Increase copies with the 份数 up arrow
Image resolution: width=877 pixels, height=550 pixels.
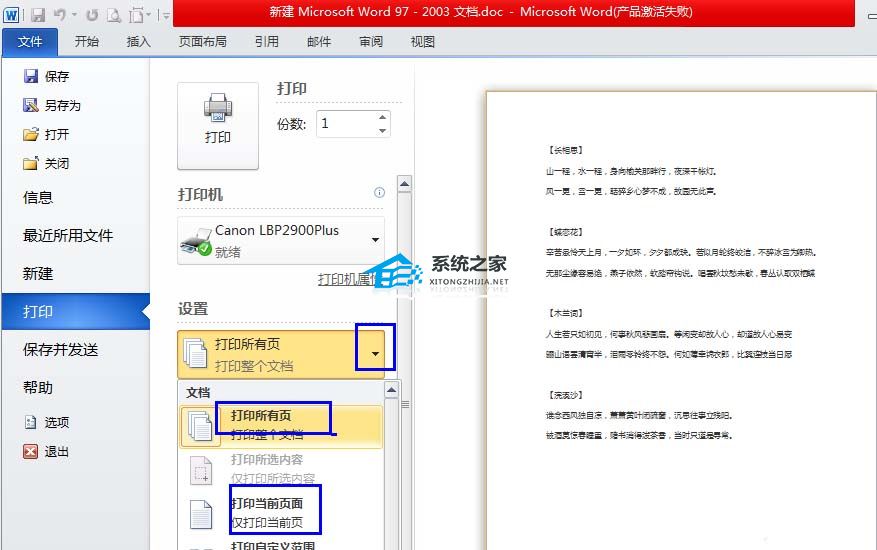point(382,117)
